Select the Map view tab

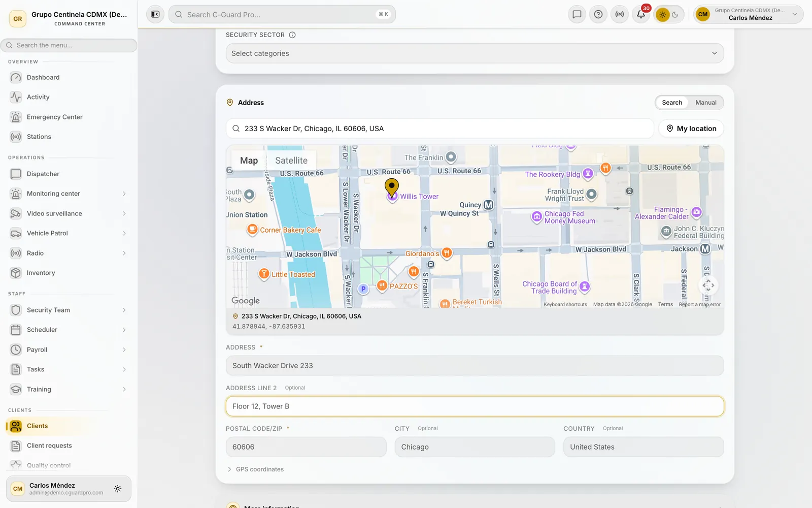249,161
